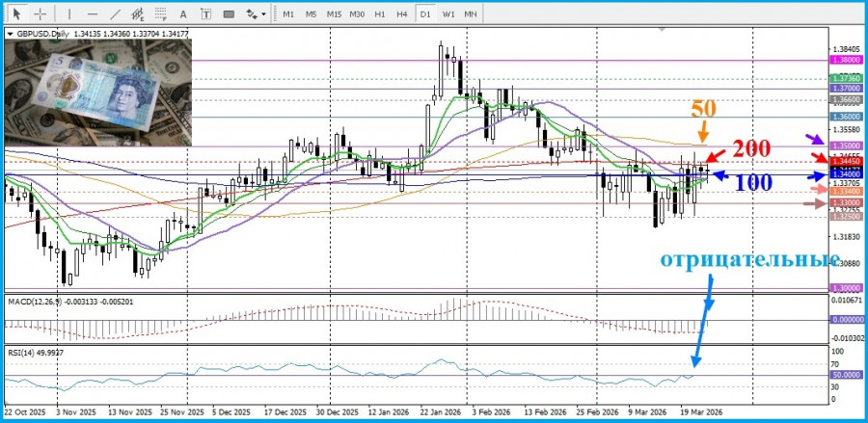The image size is (868, 423).
Task: Enable the W1 weekly timeframe
Action: [448, 14]
